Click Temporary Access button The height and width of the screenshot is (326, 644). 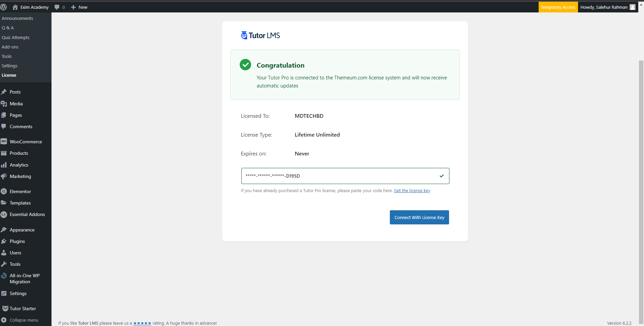558,7
